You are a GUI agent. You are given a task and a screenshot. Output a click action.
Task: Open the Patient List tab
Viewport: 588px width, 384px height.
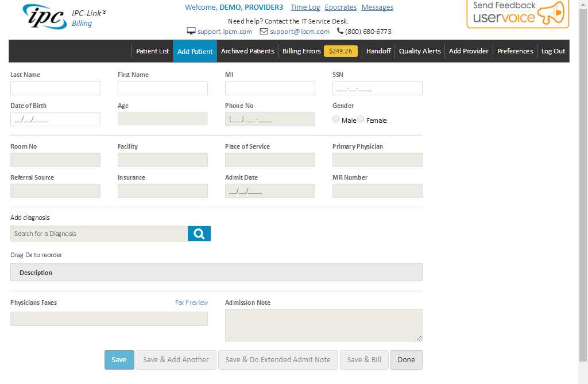152,51
